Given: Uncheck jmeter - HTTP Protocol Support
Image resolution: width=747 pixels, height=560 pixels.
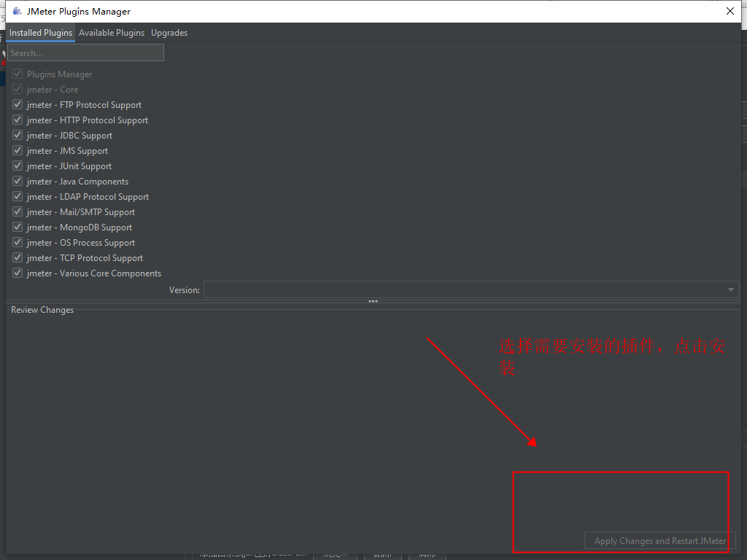Looking at the screenshot, I should coord(18,120).
